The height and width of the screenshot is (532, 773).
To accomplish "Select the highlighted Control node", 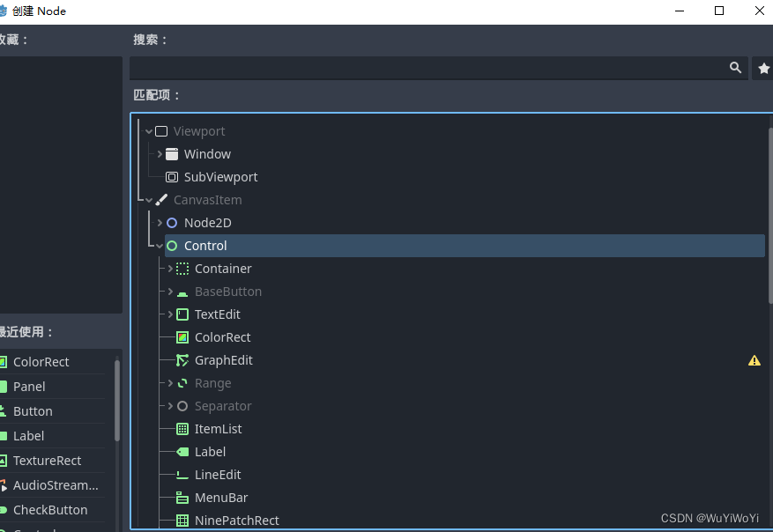I will pos(465,246).
